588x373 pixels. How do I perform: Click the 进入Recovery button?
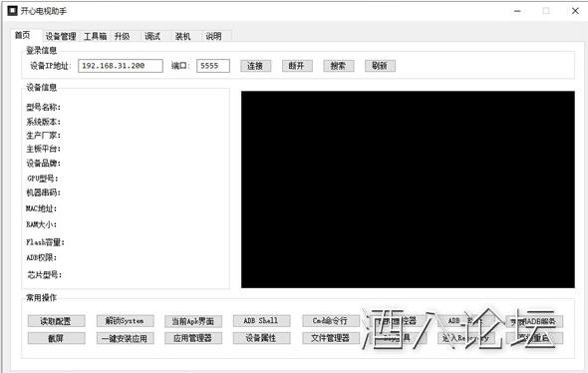[466, 338]
